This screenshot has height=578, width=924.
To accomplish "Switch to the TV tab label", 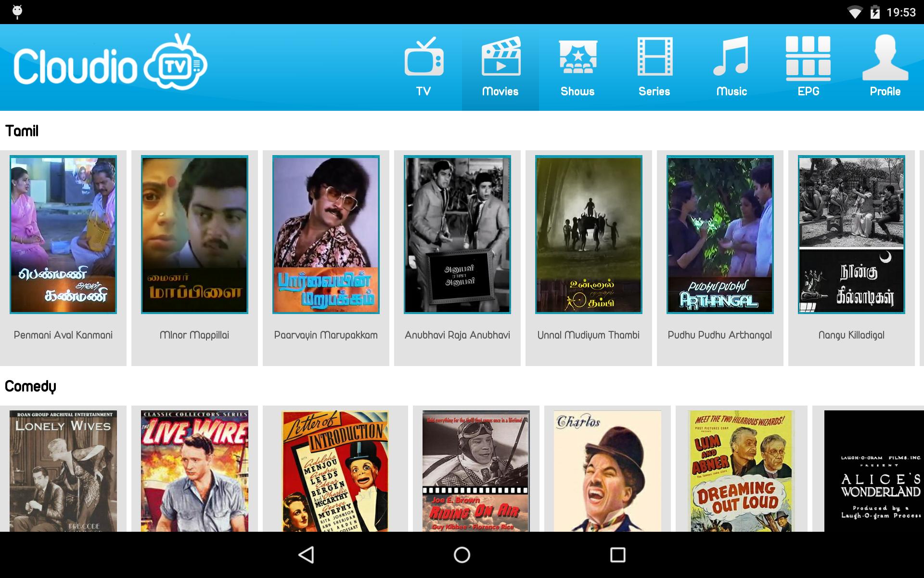I will [x=423, y=92].
